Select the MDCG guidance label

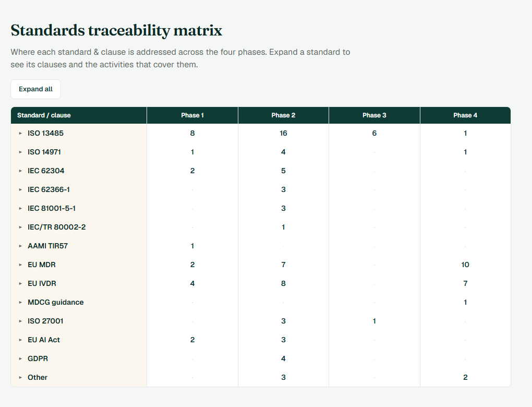[x=56, y=302]
